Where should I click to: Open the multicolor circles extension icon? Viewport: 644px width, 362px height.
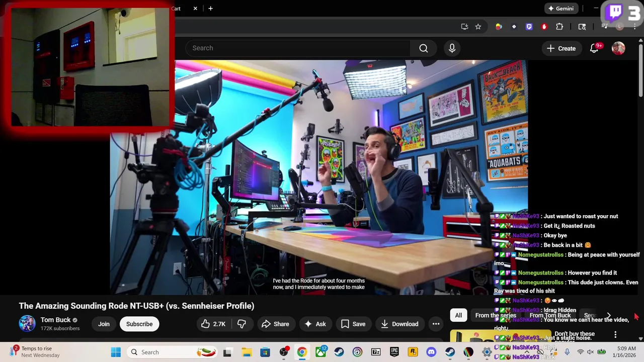pyautogui.click(x=499, y=27)
